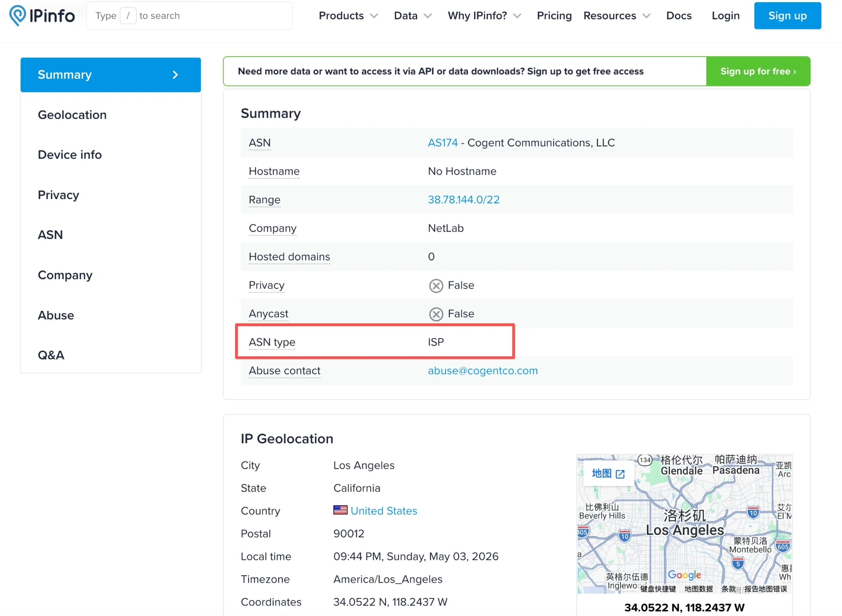Focus the 'Type / to search' field
The image size is (842, 616).
tap(189, 16)
